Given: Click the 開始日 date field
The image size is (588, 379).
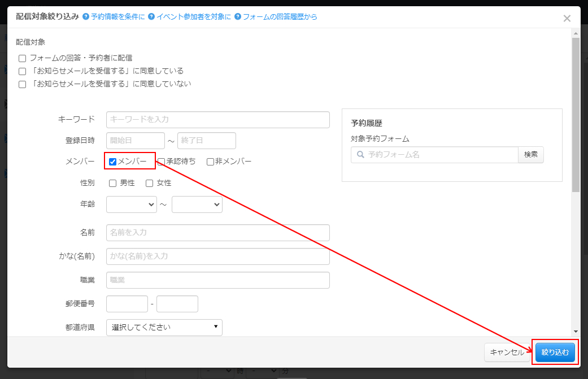Looking at the screenshot, I should pos(135,141).
